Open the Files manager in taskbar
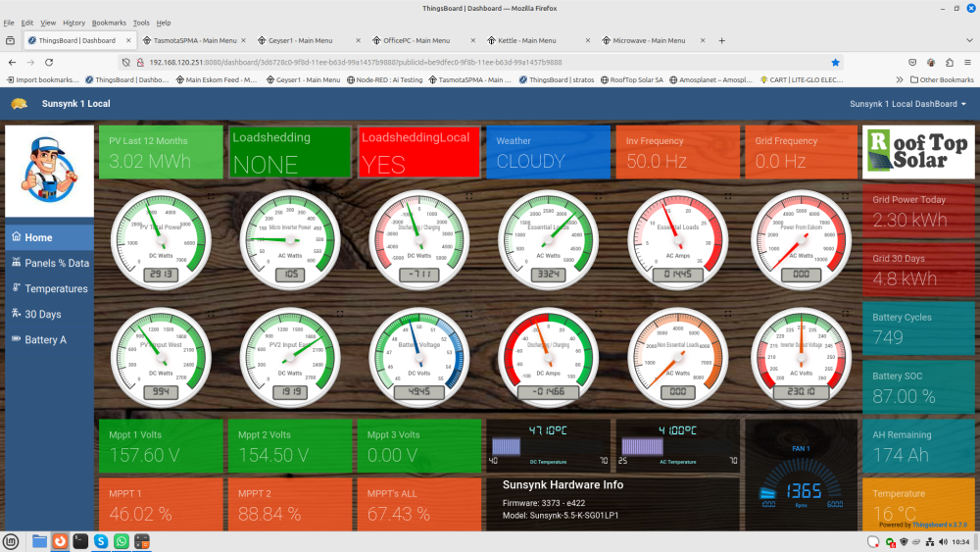980x552 pixels. point(39,541)
